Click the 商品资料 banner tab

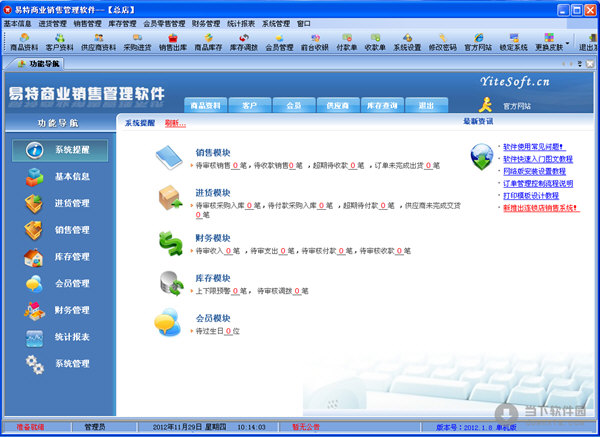click(206, 105)
